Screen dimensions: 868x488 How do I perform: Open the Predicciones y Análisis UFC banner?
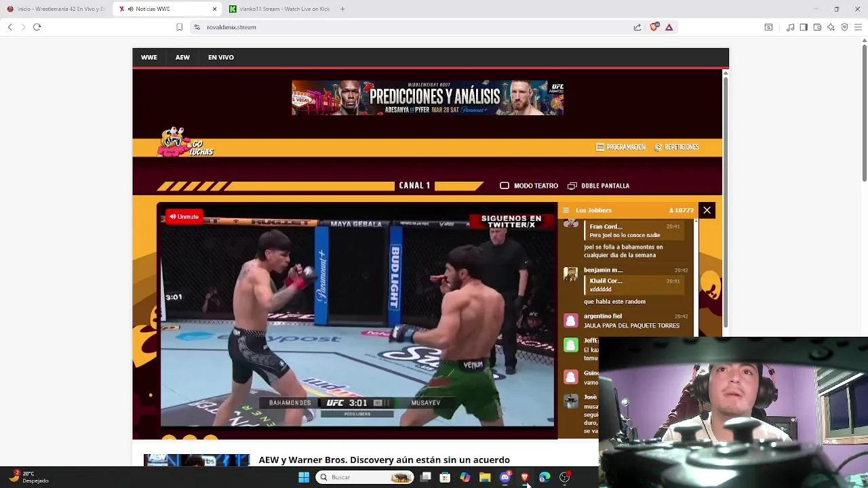click(x=427, y=98)
